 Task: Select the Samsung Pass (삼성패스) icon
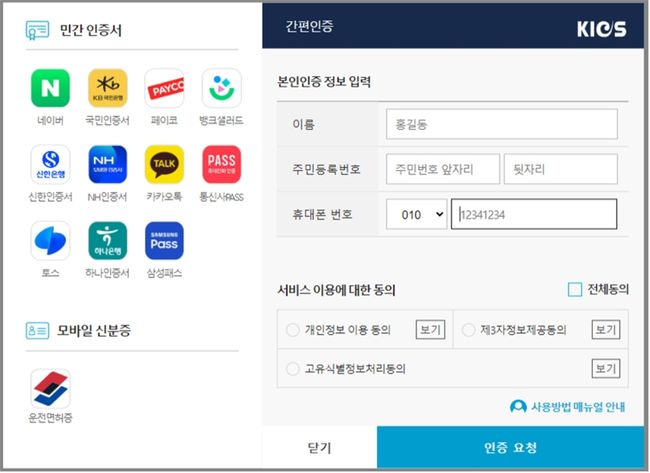coord(164,241)
